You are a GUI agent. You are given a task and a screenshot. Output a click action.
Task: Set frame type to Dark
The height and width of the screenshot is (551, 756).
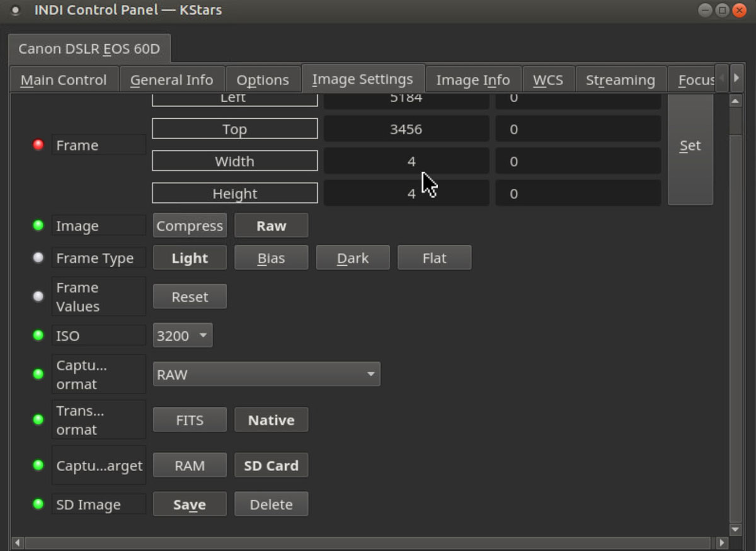353,258
